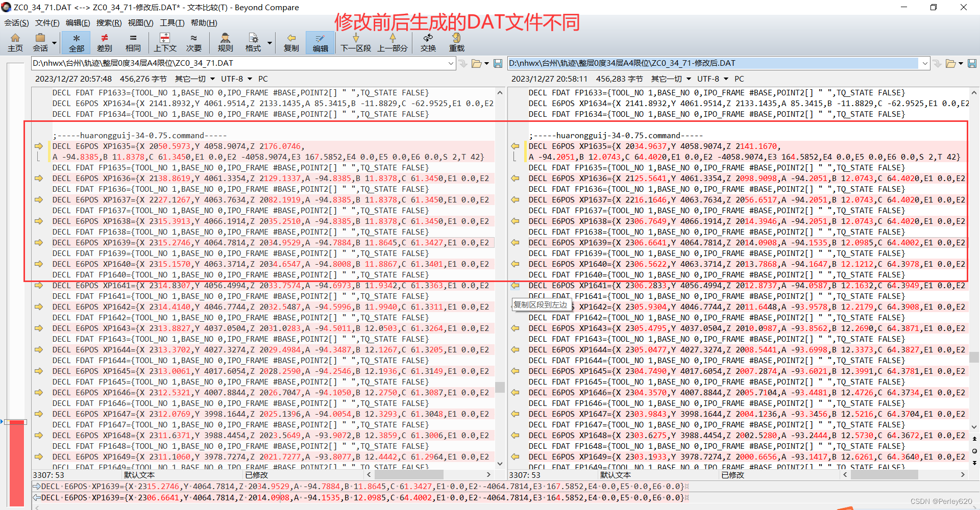
Task: Toggle the 全部 (Show All) filter
Action: point(77,42)
